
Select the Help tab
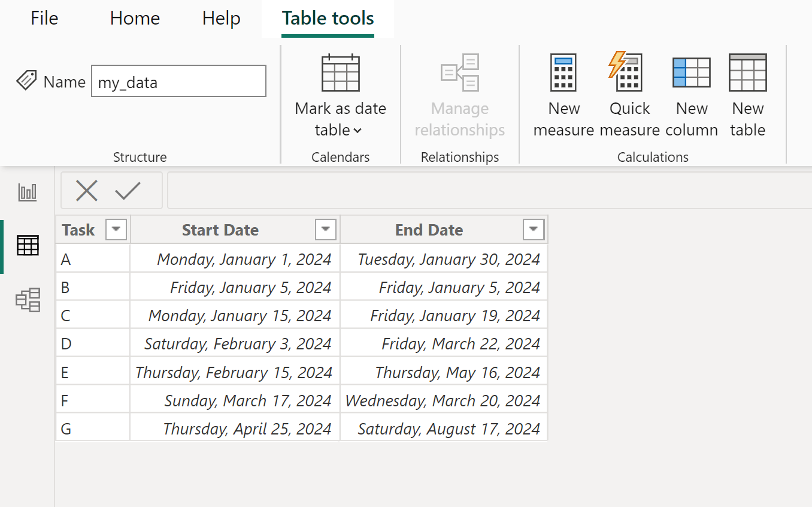tap(221, 18)
